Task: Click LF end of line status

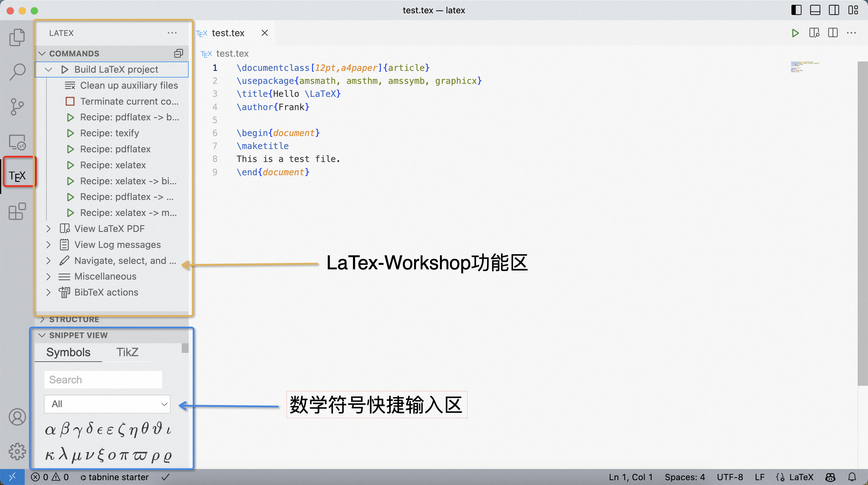Action: 759,477
